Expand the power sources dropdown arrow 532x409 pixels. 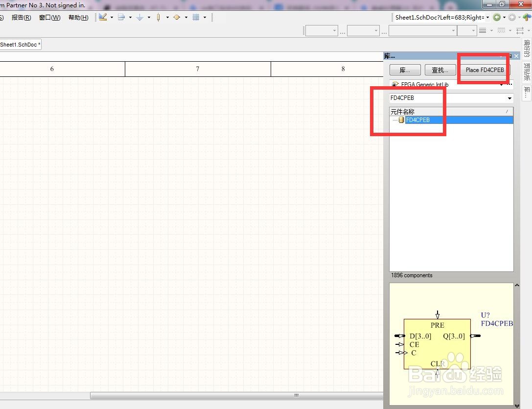click(149, 17)
